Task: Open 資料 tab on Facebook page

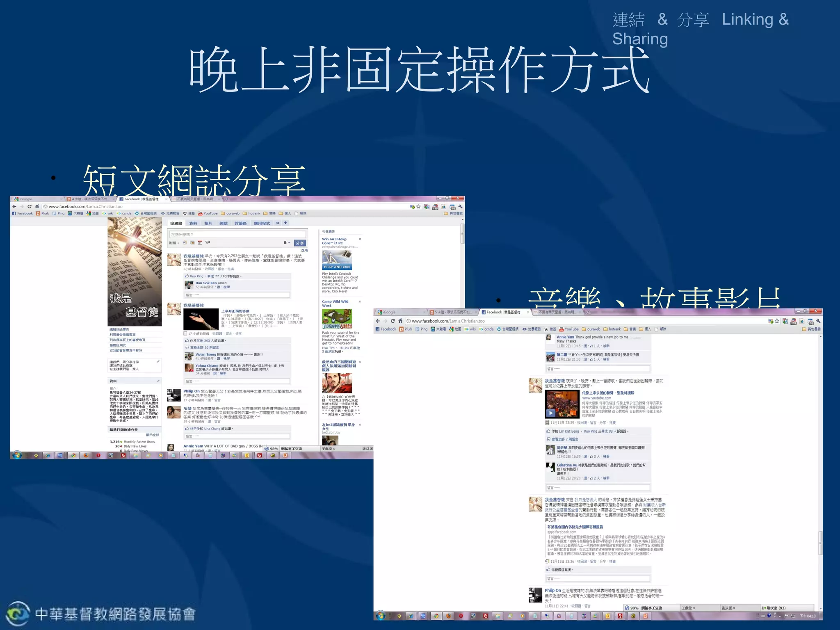Action: click(x=193, y=224)
